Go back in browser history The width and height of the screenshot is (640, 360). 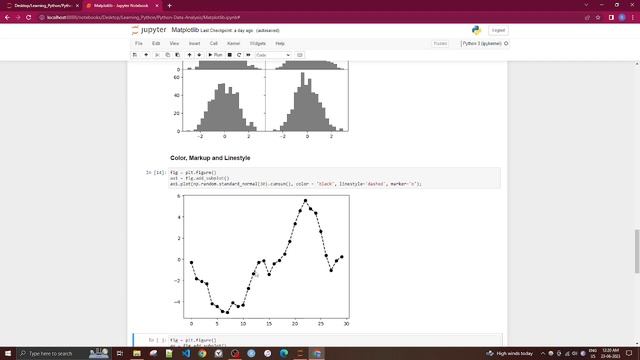click(x=7, y=18)
